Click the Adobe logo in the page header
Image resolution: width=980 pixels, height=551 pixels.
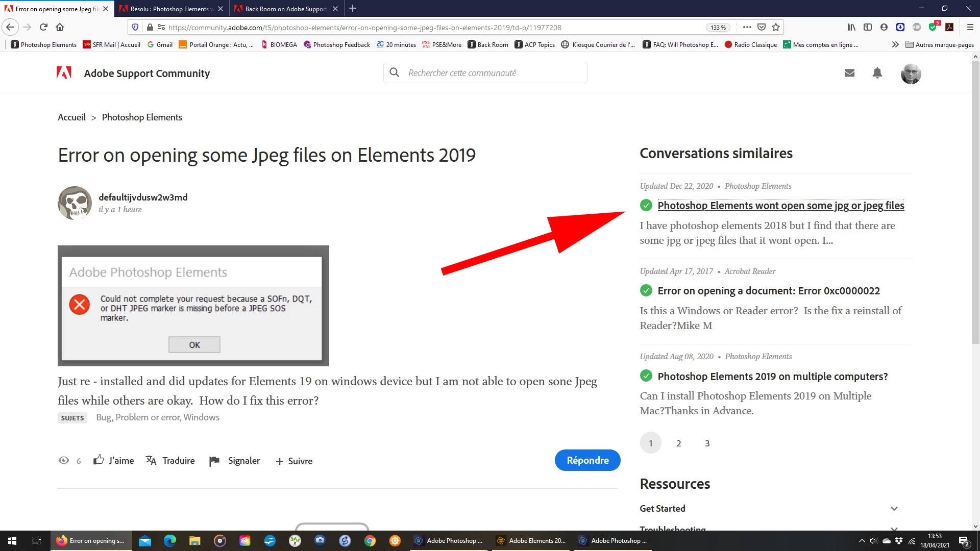point(64,73)
